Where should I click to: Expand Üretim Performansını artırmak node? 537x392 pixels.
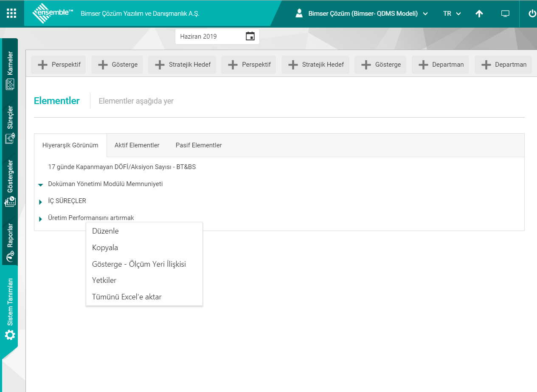[x=41, y=219]
